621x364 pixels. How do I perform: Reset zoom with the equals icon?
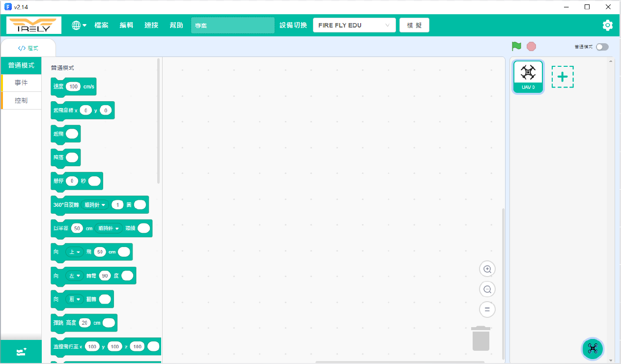click(487, 309)
